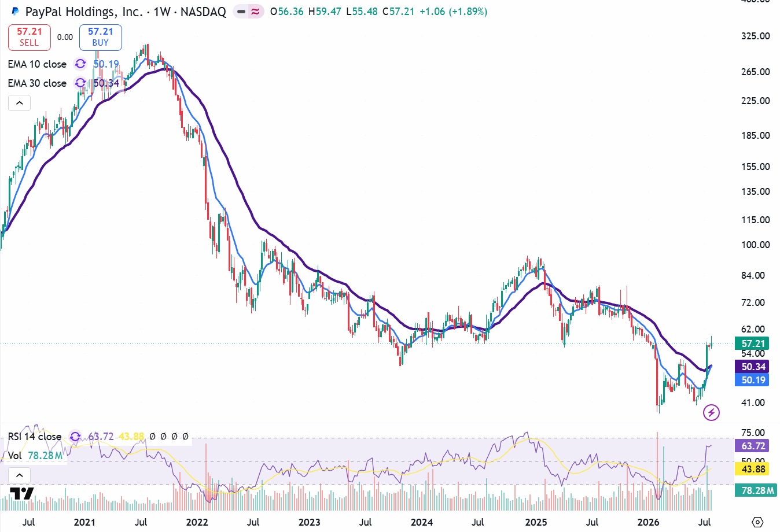Click the purple lightning bolt event icon

pyautogui.click(x=711, y=412)
